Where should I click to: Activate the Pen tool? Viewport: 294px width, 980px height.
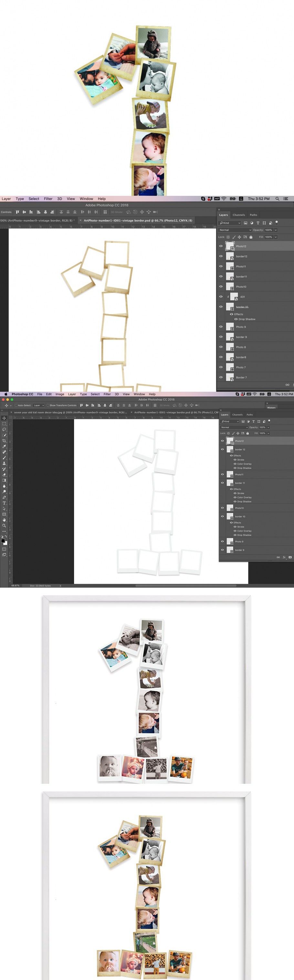(x=4, y=497)
